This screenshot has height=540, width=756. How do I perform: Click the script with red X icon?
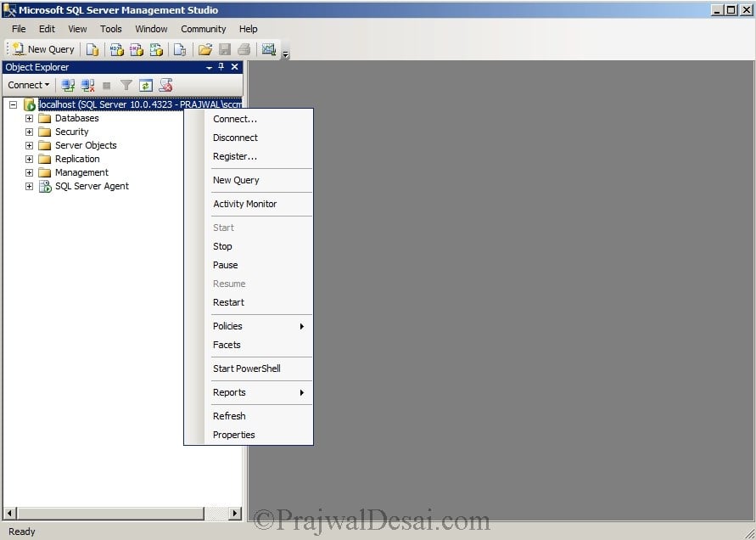165,86
